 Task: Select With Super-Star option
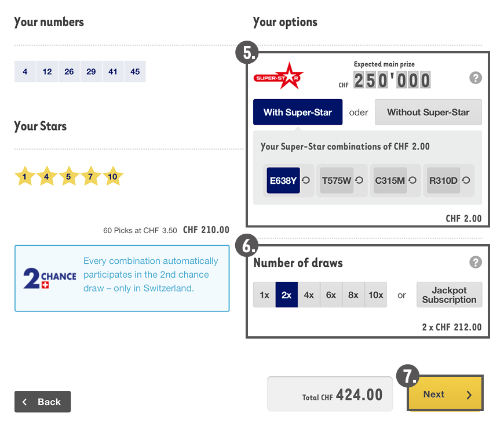pyautogui.click(x=298, y=112)
